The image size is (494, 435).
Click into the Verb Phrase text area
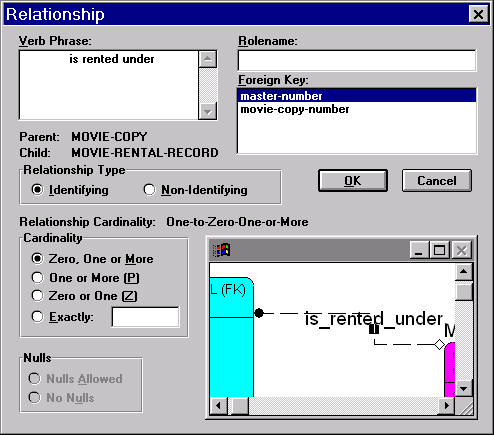coord(109,85)
